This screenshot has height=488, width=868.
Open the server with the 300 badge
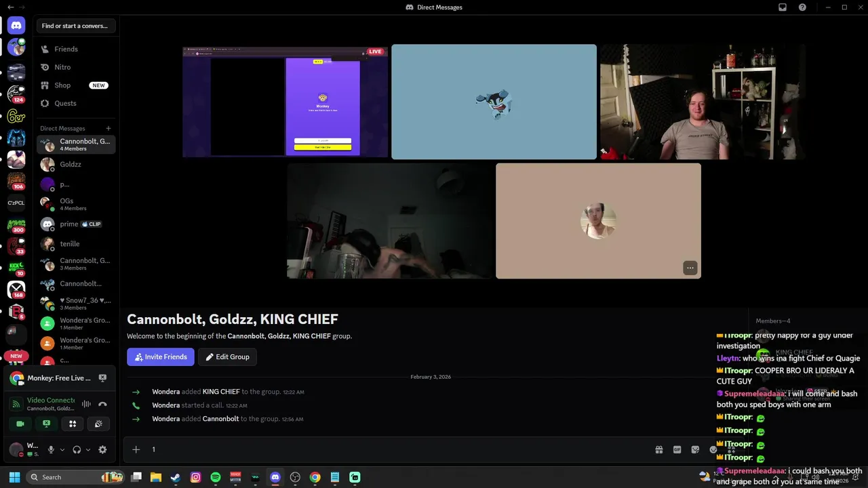(x=16, y=224)
